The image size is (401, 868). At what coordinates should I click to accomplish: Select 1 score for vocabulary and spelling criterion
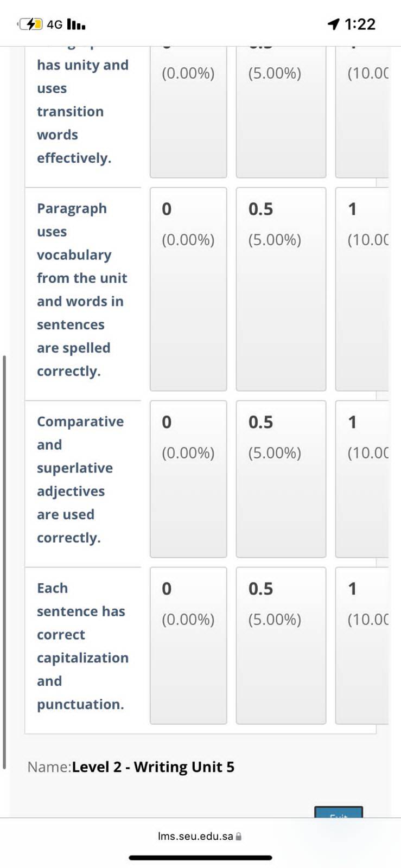point(362,289)
